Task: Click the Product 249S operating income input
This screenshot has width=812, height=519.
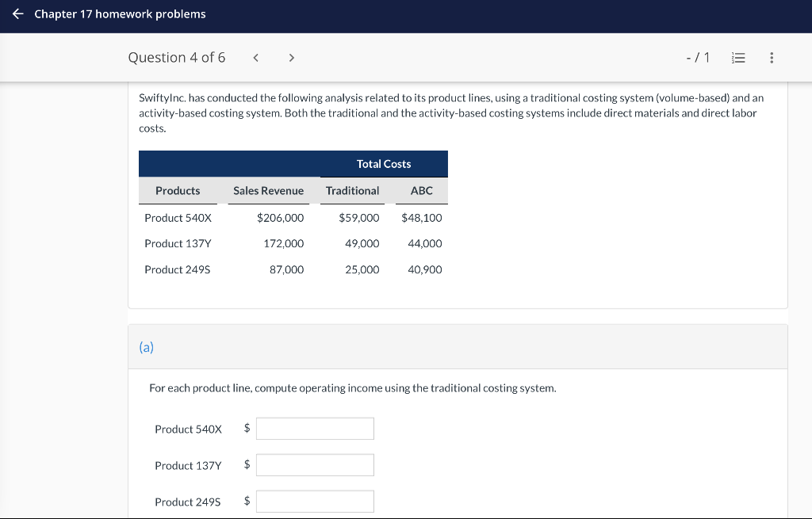Action: pyautogui.click(x=315, y=501)
